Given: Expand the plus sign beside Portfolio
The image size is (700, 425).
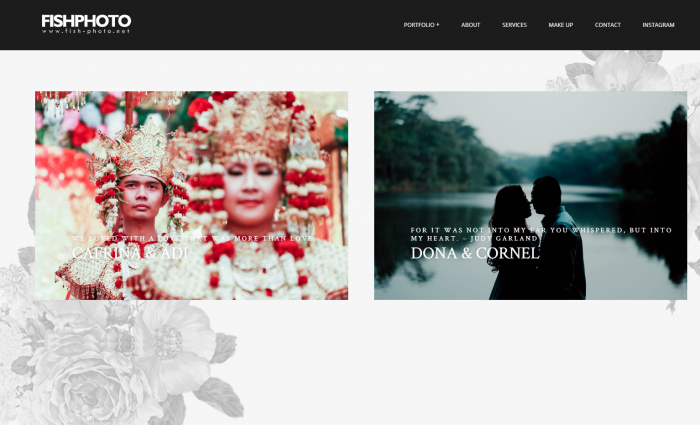Looking at the screenshot, I should (x=437, y=25).
